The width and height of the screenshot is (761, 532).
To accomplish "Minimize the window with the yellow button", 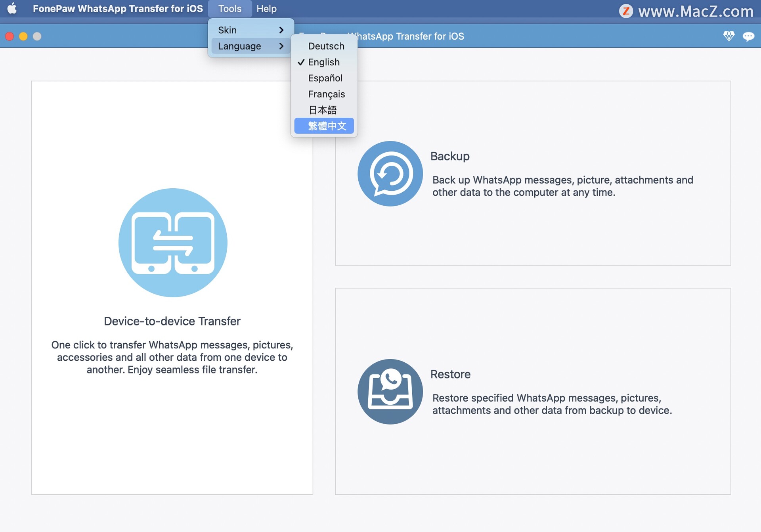I will (x=23, y=36).
